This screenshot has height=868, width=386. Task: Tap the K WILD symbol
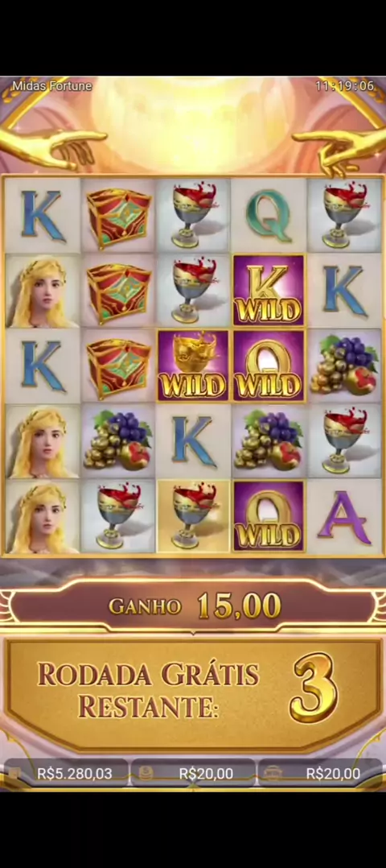point(269,290)
